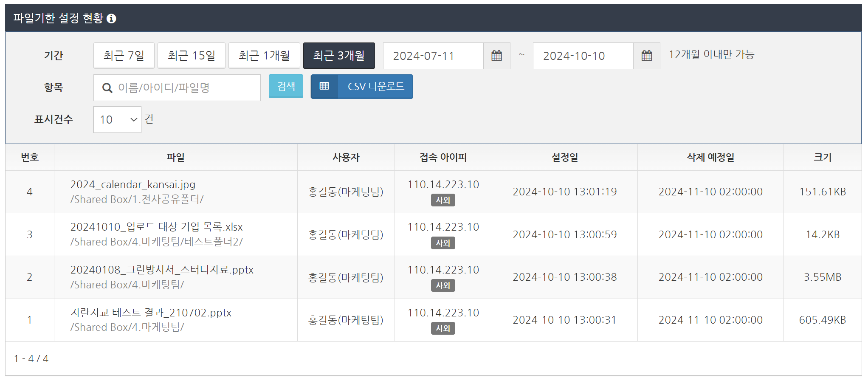
Task: Select the 최근 15일 period filter
Action: (191, 56)
